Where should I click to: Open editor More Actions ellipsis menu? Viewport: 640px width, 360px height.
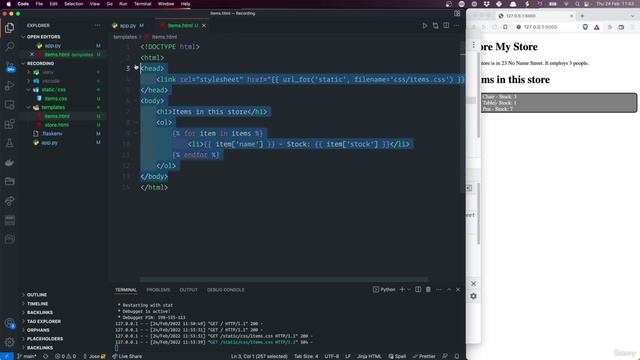(457, 26)
